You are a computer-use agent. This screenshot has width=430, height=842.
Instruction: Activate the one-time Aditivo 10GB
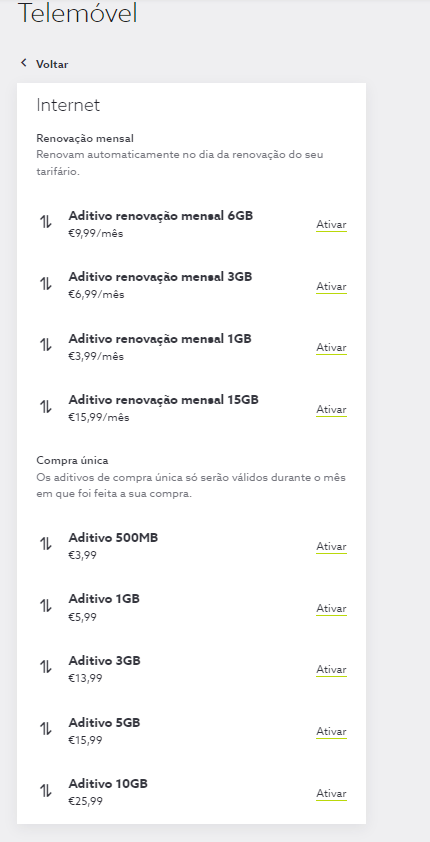pos(331,793)
